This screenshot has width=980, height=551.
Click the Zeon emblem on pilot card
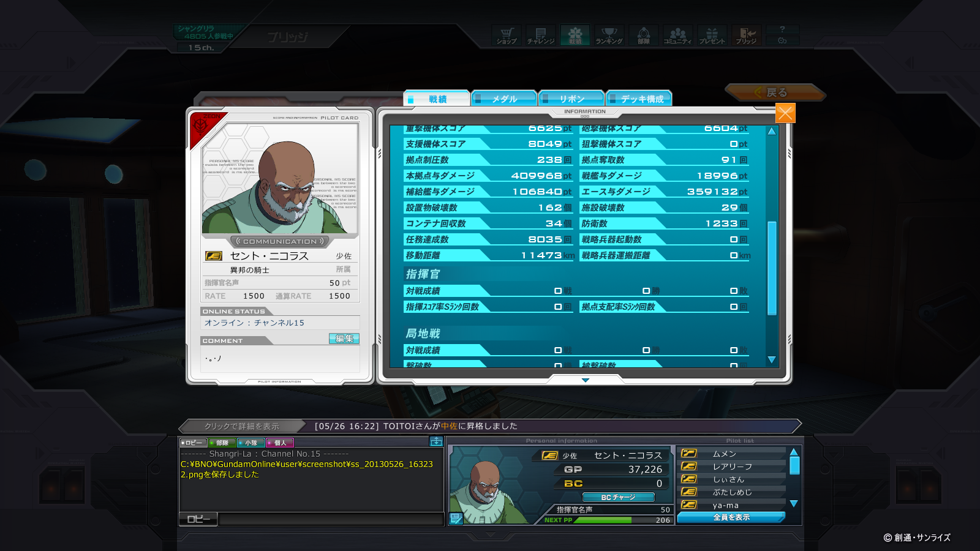click(201, 125)
